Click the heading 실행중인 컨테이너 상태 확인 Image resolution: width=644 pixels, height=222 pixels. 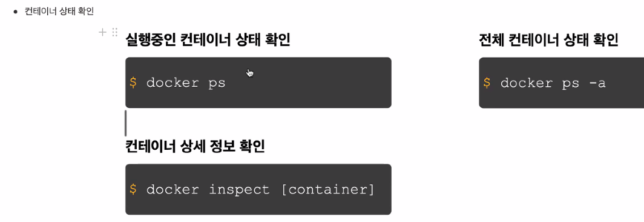[208, 40]
